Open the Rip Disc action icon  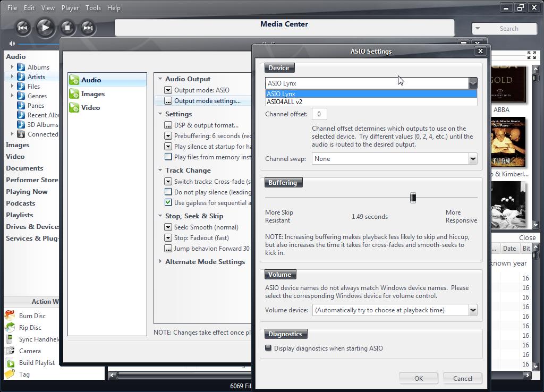tap(10, 327)
